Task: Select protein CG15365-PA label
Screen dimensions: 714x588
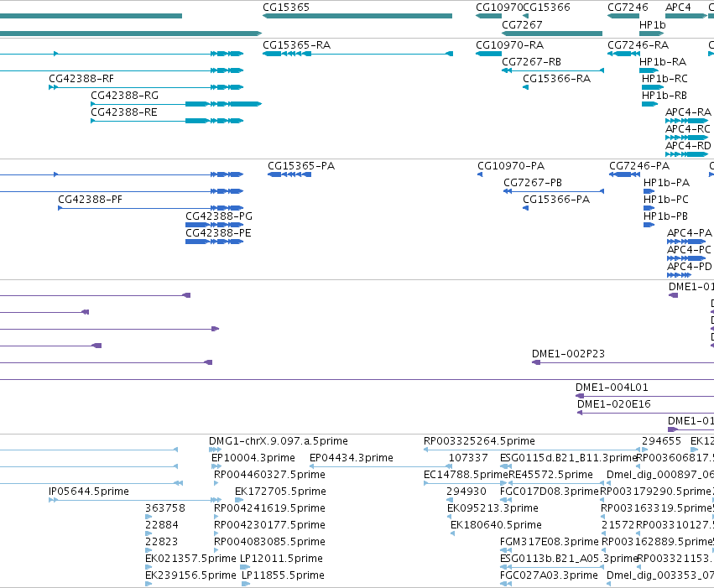Action: [301, 165]
